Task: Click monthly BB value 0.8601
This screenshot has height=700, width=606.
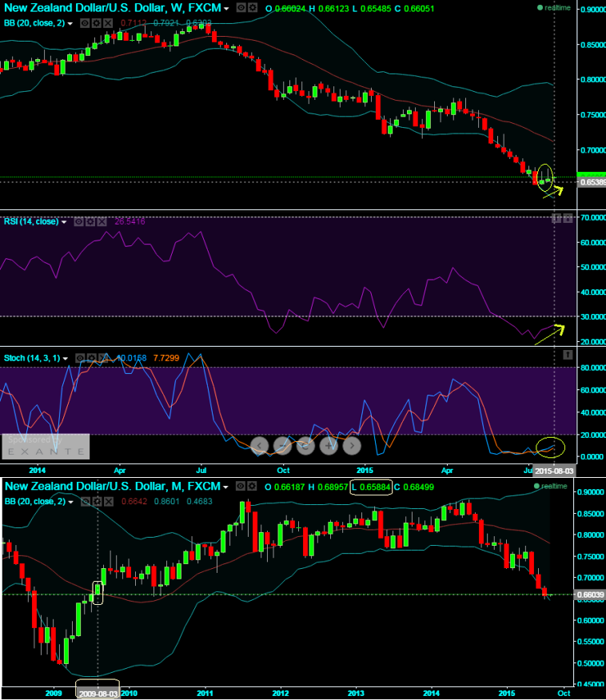Action: (x=167, y=502)
